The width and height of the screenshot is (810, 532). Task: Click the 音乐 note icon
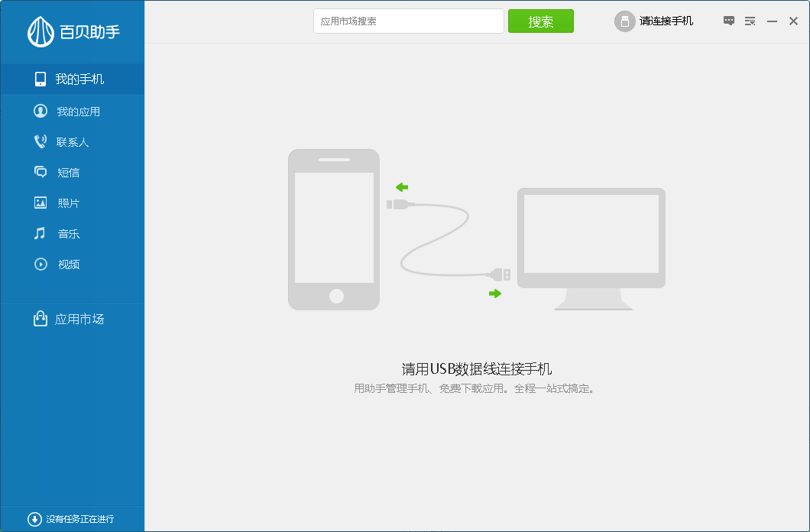[x=40, y=233]
